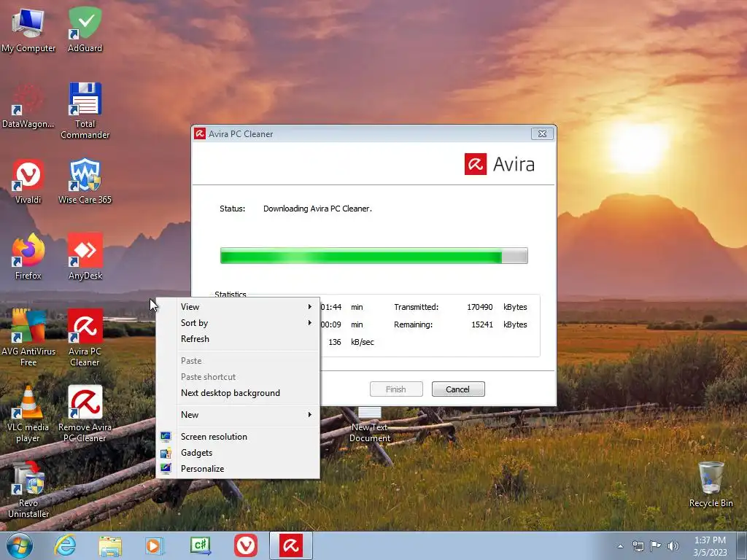Select the Firefox desktop shortcut
The height and width of the screenshot is (560, 747).
pos(28,256)
